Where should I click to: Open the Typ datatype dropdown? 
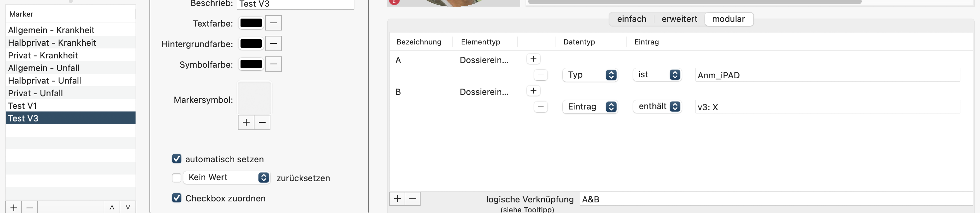point(590,75)
